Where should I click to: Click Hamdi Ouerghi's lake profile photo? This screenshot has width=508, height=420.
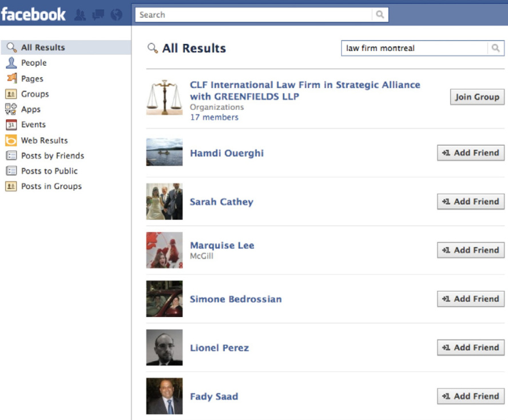coord(164,152)
